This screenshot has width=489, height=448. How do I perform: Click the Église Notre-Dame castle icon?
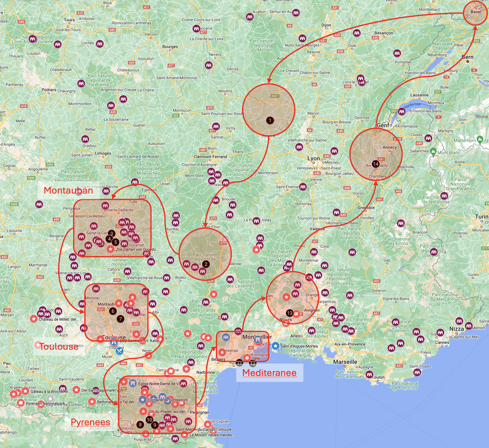[x=133, y=383]
